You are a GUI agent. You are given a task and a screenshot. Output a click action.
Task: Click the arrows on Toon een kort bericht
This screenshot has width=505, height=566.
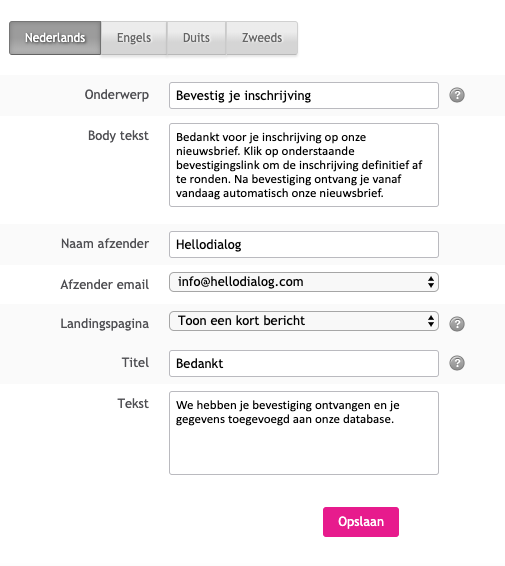coord(431,321)
